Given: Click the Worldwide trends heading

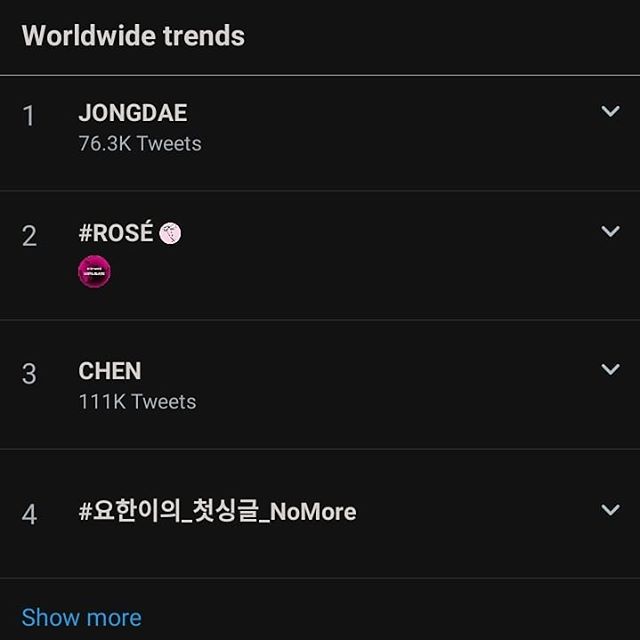Looking at the screenshot, I should pyautogui.click(x=133, y=36).
